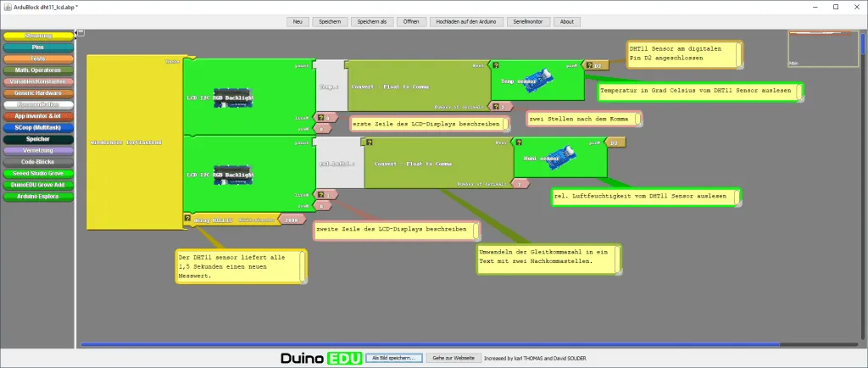
Task: Collapse the 'rel. Luftfeuchtigkeit' comment note
Action: tap(737, 197)
